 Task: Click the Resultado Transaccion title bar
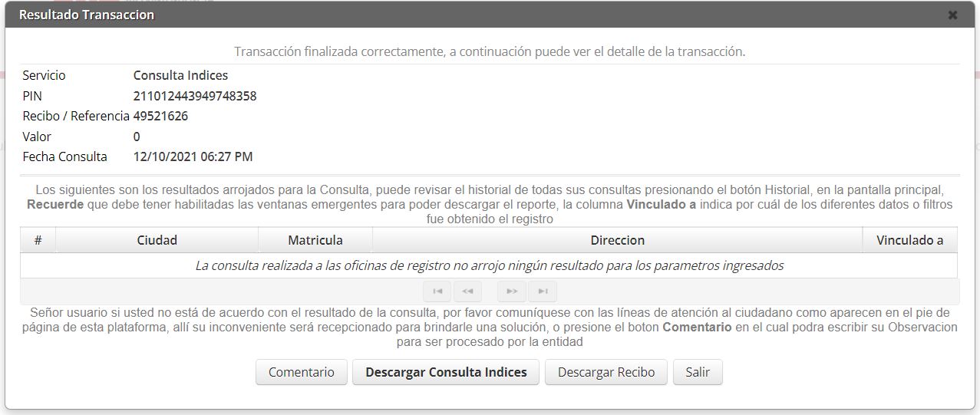click(460, 15)
